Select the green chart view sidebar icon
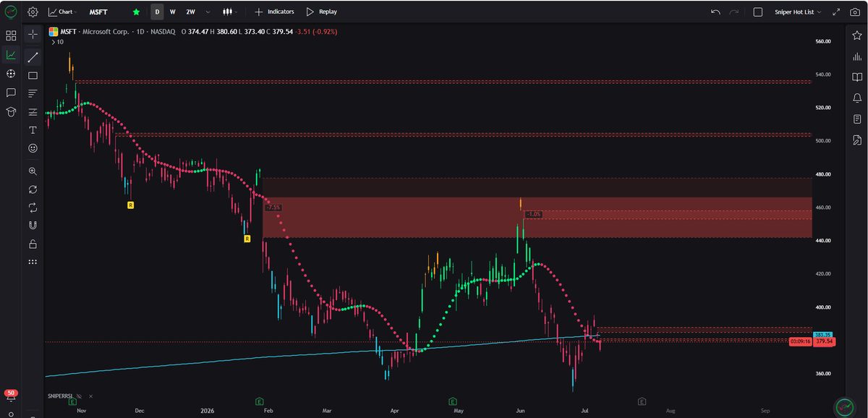 (x=11, y=54)
